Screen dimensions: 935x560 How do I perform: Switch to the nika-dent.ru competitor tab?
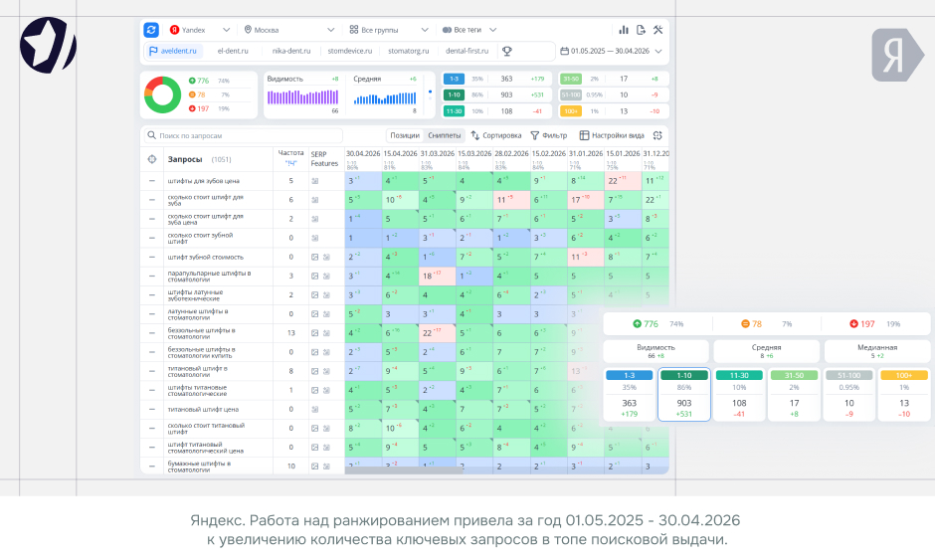291,52
